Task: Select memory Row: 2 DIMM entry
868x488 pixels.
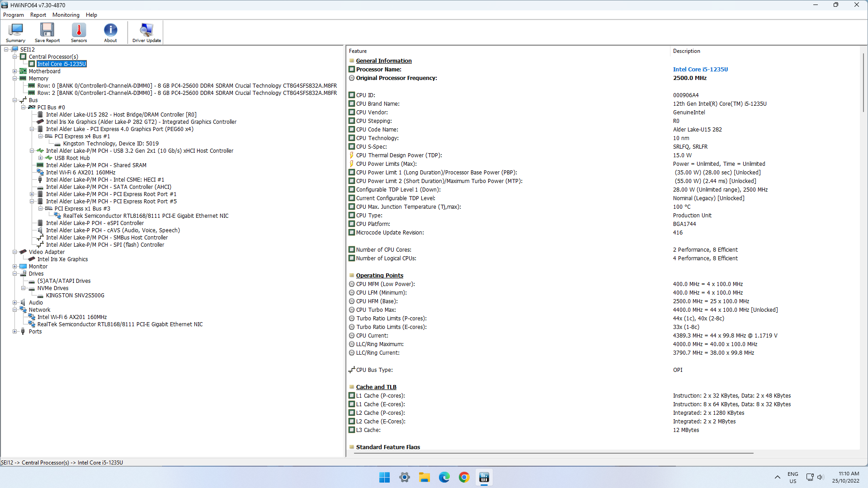Action: 187,93
